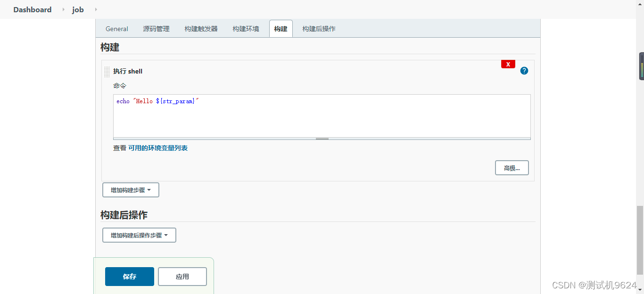Open 可用的环境变量列表 link
The width and height of the screenshot is (644, 294).
point(158,148)
